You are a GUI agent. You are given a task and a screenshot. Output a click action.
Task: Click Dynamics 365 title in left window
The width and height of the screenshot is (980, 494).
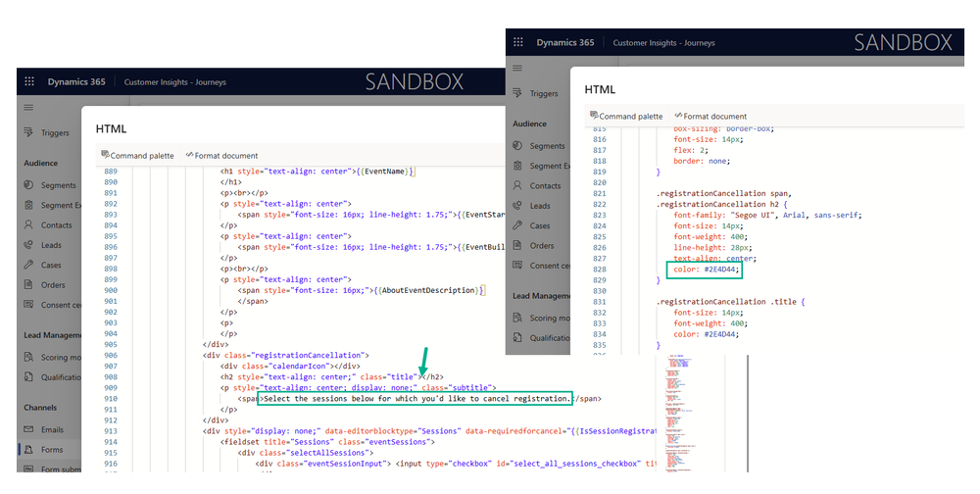[x=76, y=82]
